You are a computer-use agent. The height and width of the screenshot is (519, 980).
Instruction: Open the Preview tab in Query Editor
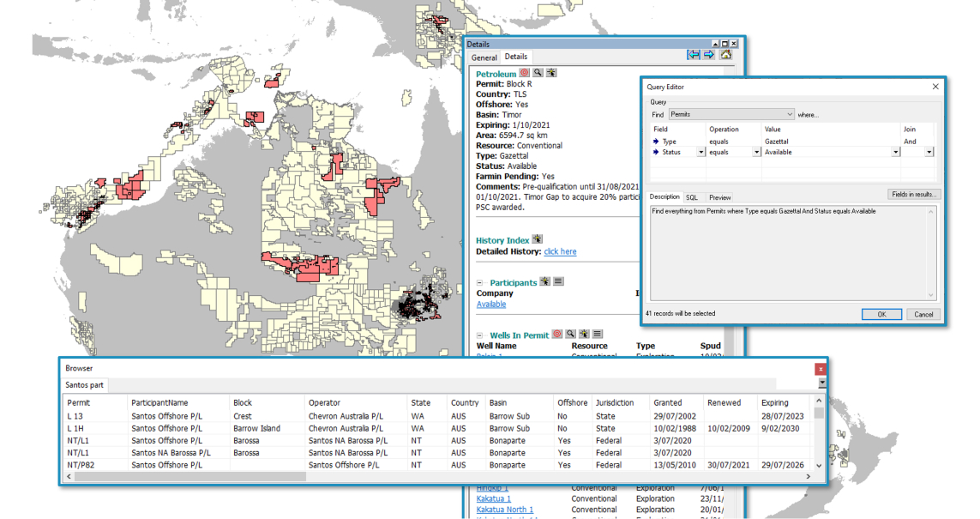[x=719, y=197]
